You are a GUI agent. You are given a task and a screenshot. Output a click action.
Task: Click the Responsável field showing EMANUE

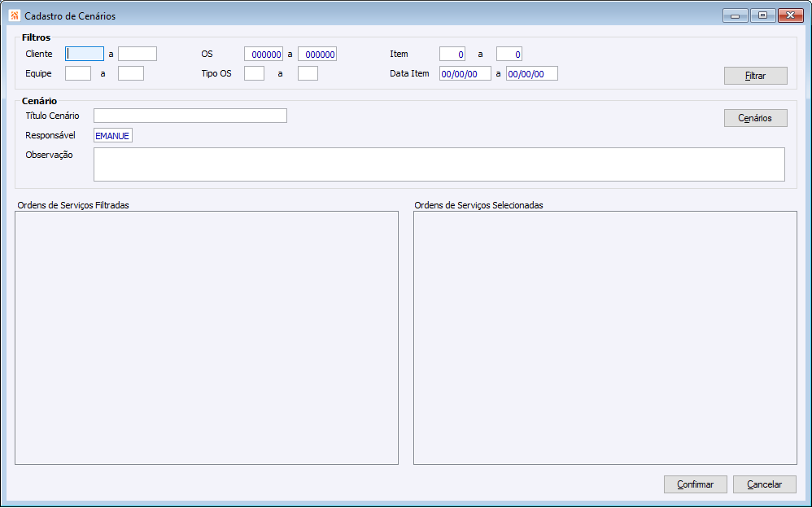tap(113, 135)
